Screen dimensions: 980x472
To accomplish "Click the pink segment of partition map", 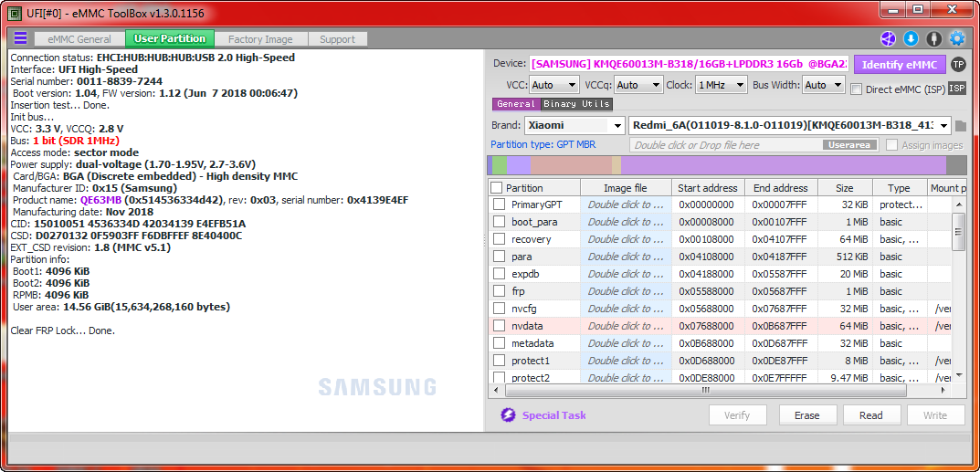I will click(x=571, y=165).
